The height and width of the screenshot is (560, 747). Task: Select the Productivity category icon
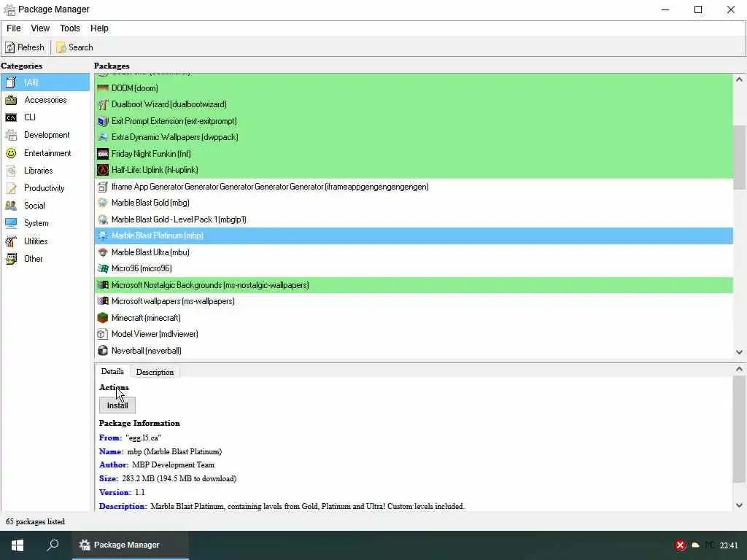[x=11, y=188]
